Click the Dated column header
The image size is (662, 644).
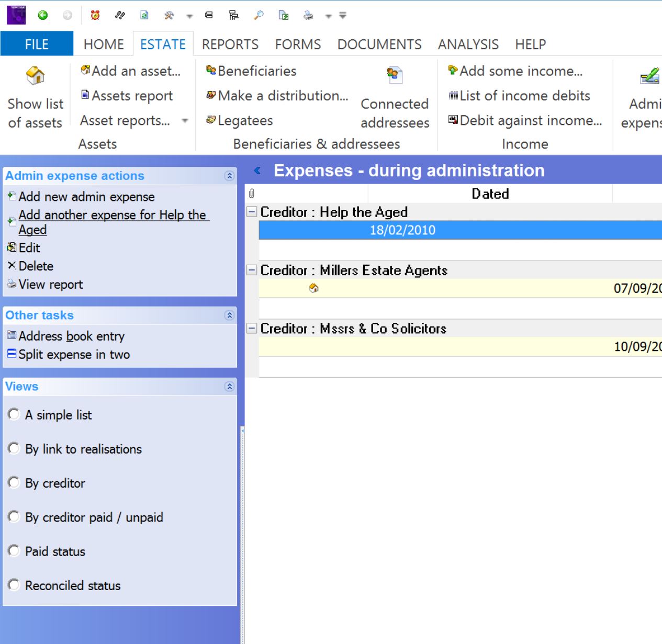pyautogui.click(x=490, y=194)
